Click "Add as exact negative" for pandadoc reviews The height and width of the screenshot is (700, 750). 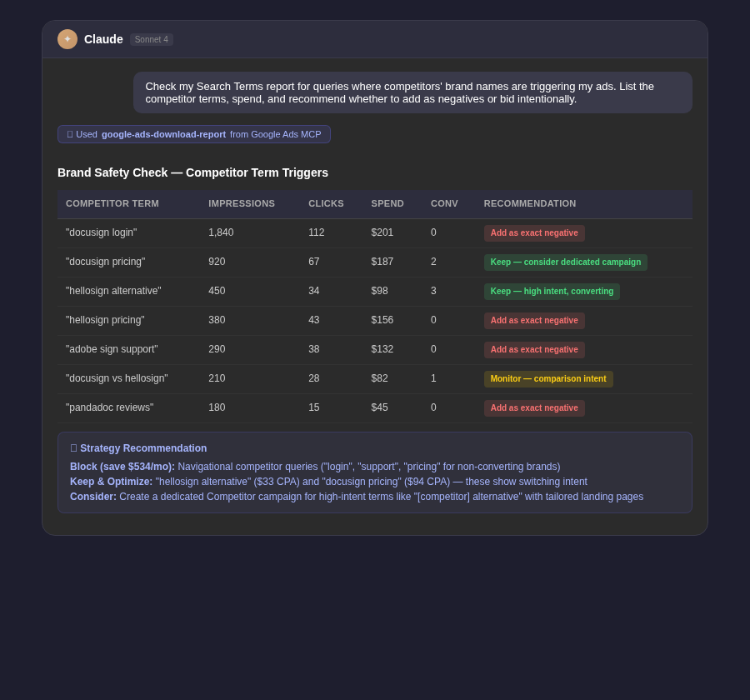[x=534, y=408]
